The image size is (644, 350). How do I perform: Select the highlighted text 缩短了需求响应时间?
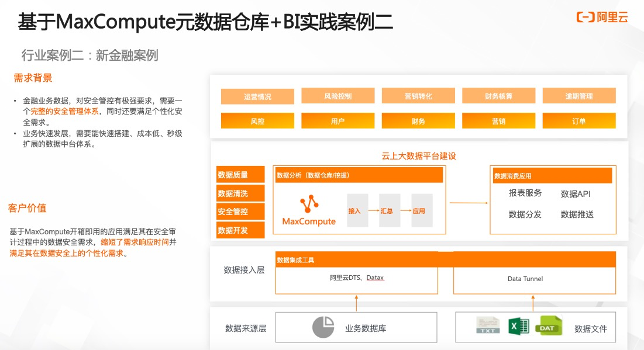[135, 242]
